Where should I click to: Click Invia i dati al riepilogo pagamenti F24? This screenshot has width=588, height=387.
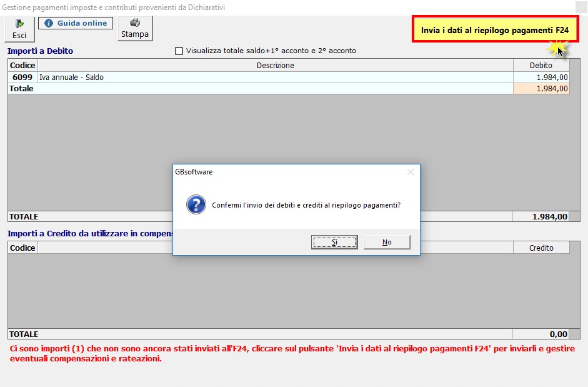click(495, 30)
